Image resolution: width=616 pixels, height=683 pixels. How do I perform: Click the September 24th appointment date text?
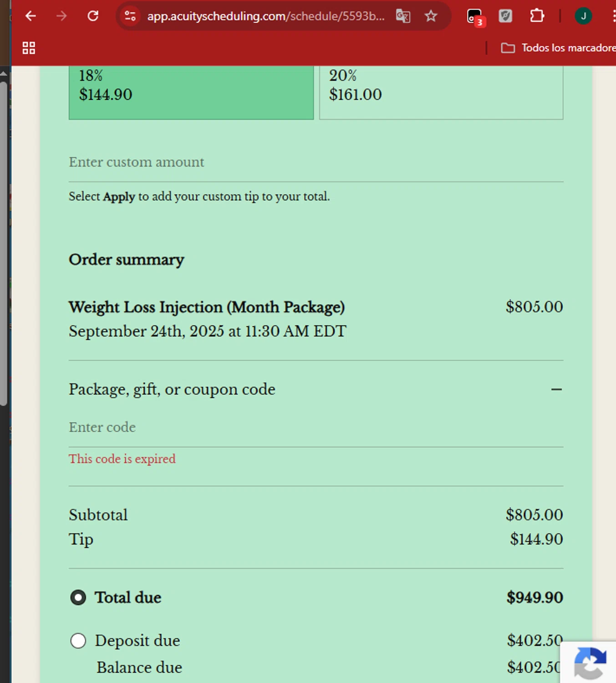[x=208, y=331]
